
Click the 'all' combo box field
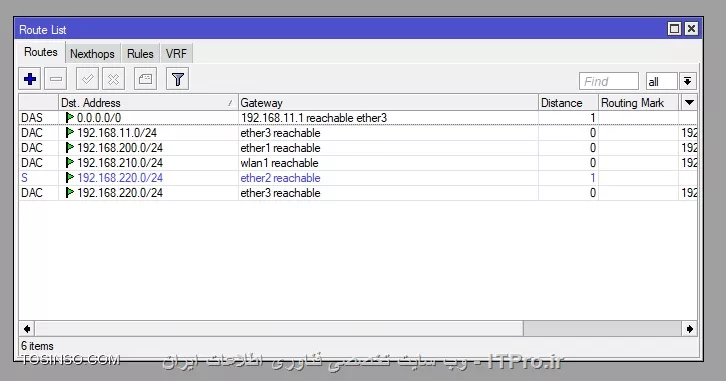click(662, 81)
